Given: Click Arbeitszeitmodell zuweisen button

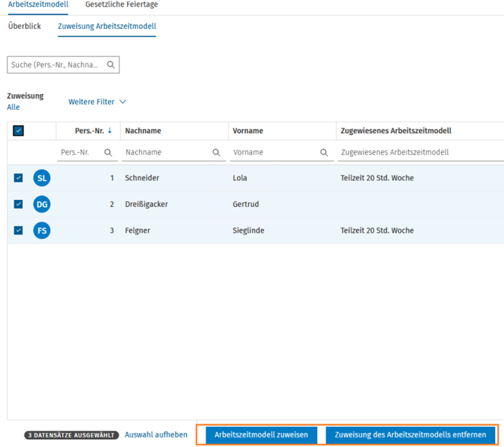Looking at the screenshot, I should (261, 435).
